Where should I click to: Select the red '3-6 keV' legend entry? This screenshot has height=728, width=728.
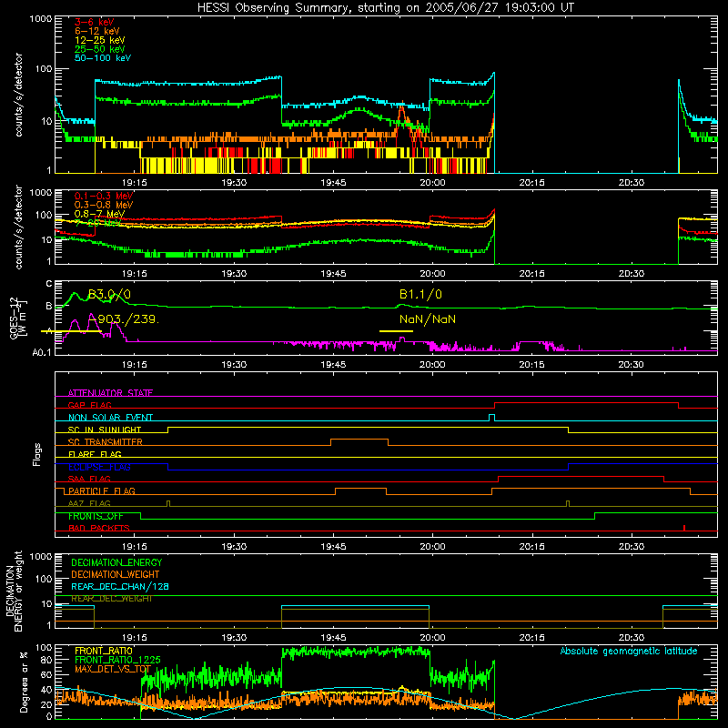point(95,22)
